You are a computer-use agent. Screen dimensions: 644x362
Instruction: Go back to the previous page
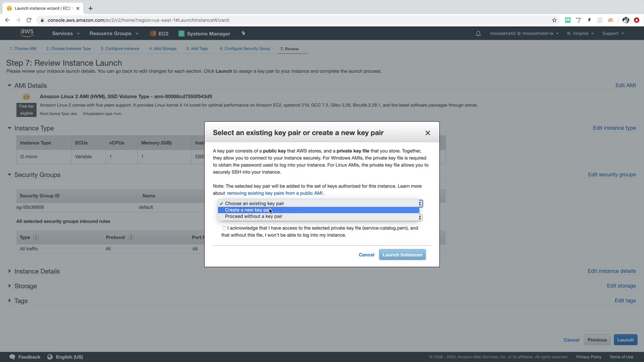tap(7, 20)
